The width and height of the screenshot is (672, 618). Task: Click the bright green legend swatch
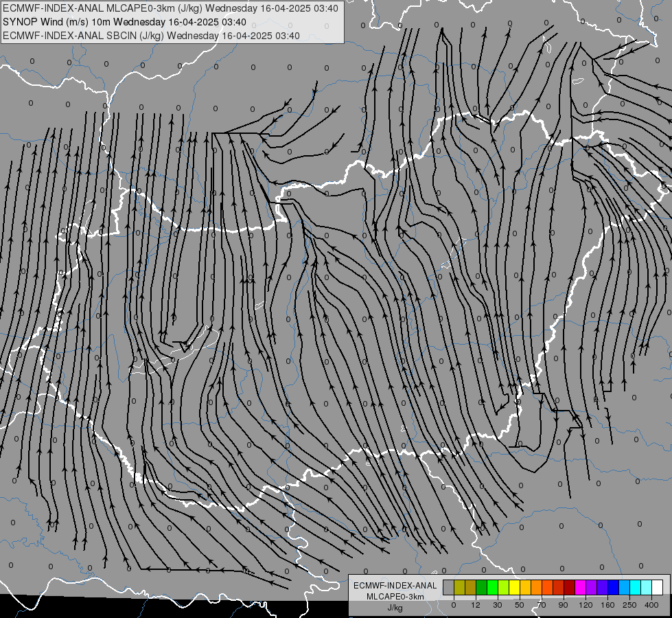[x=493, y=587]
